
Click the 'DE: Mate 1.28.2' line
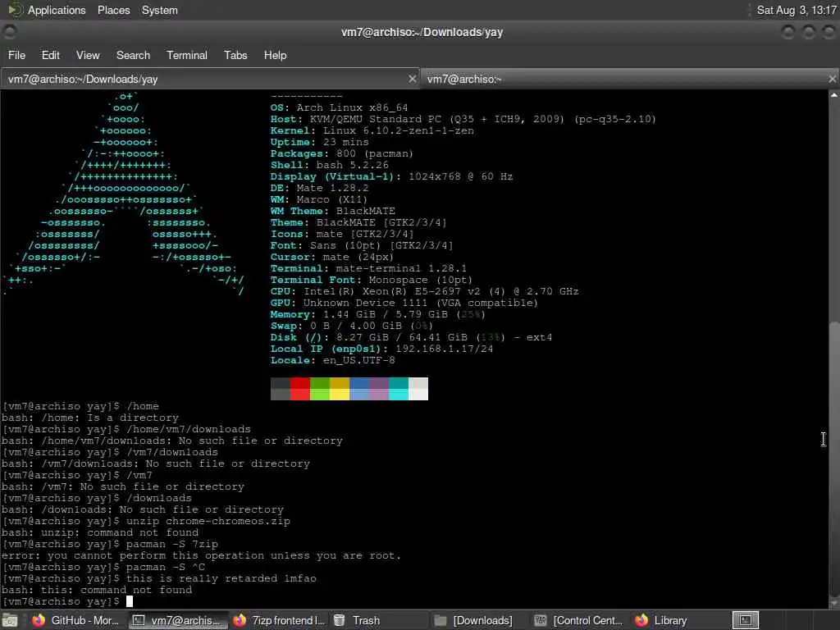(319, 188)
